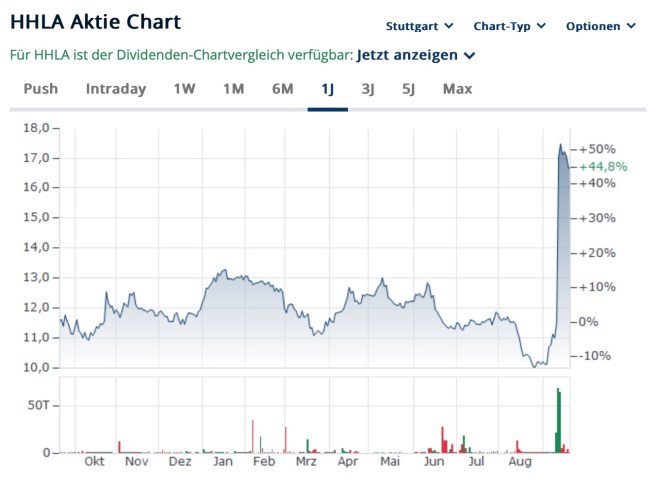Switch chart to 1M range
This screenshot has height=484, width=656.
pyautogui.click(x=233, y=89)
